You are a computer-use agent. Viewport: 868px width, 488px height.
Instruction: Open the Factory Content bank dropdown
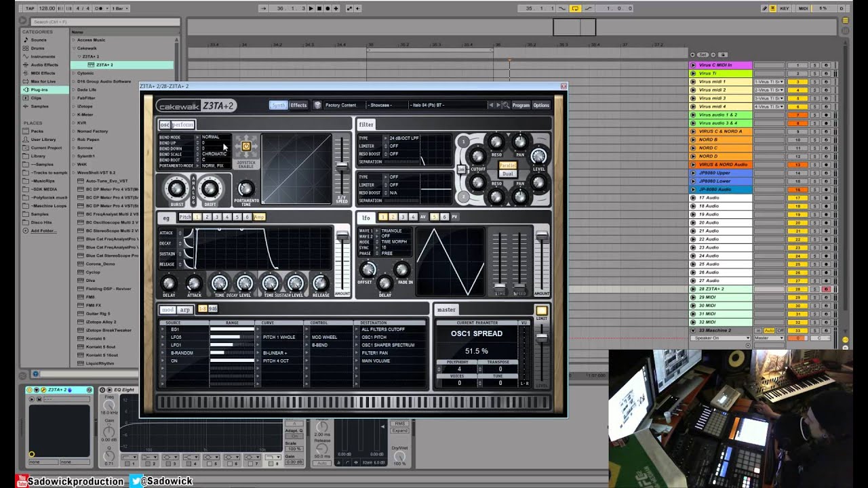point(344,105)
